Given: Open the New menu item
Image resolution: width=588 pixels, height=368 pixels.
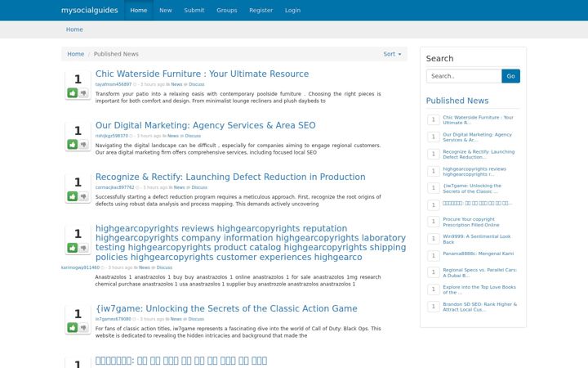Looking at the screenshot, I should [x=165, y=10].
